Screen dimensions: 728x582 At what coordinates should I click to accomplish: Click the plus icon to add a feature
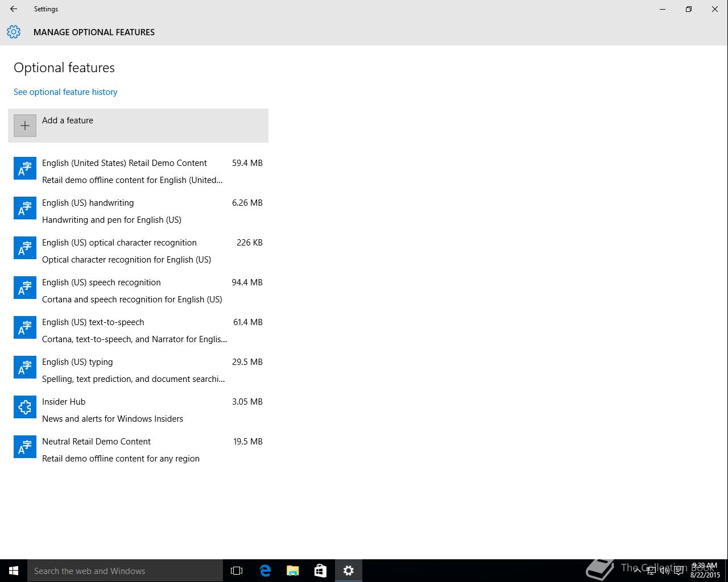[25, 126]
